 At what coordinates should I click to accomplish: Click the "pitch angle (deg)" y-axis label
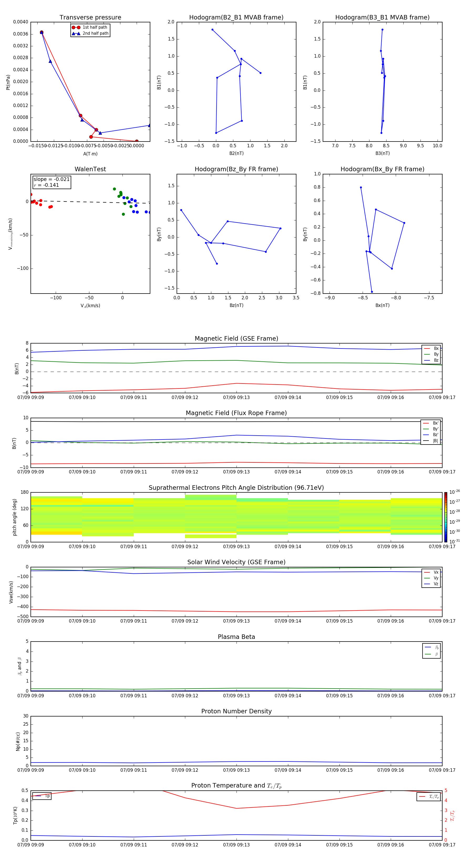[14, 517]
